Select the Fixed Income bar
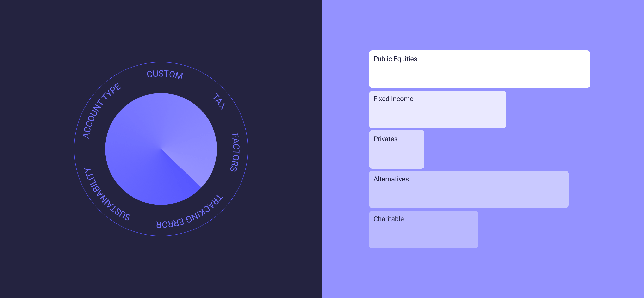Screen dimensions: 644x298 tap(437, 110)
